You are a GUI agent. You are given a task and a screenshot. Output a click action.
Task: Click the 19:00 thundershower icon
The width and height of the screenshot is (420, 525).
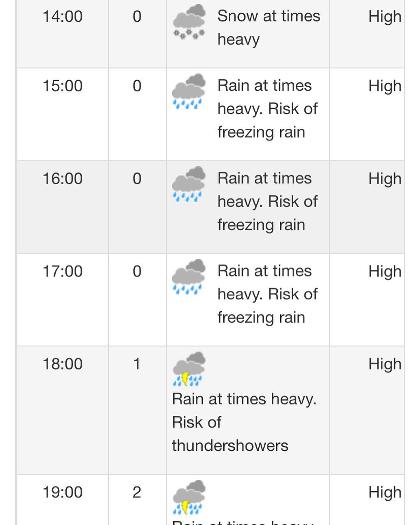pyautogui.click(x=189, y=497)
